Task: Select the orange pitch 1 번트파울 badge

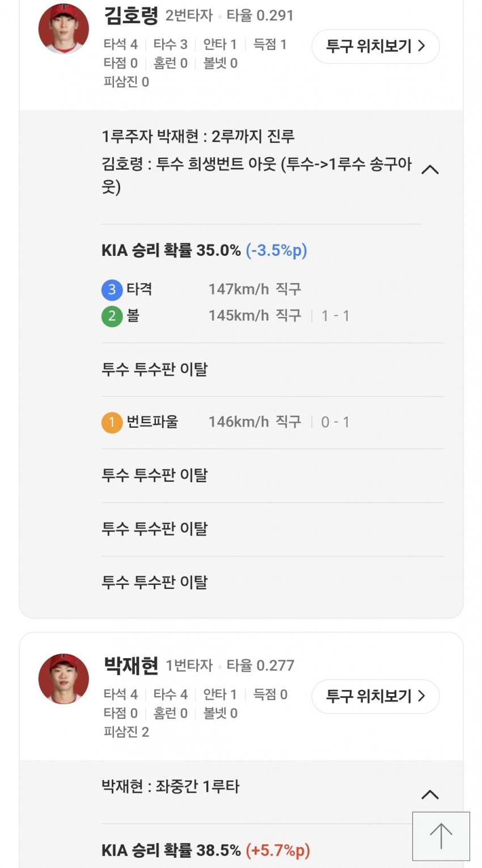Action: [112, 422]
